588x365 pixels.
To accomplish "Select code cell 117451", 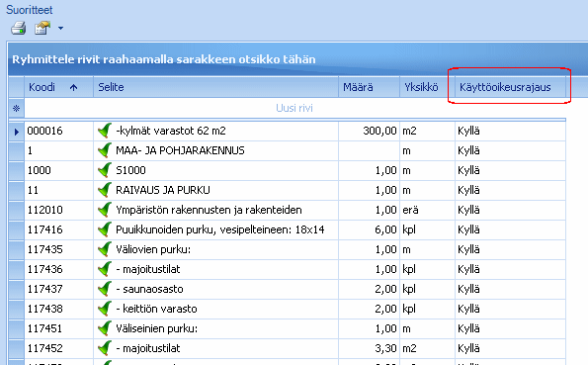I will click(x=59, y=328).
